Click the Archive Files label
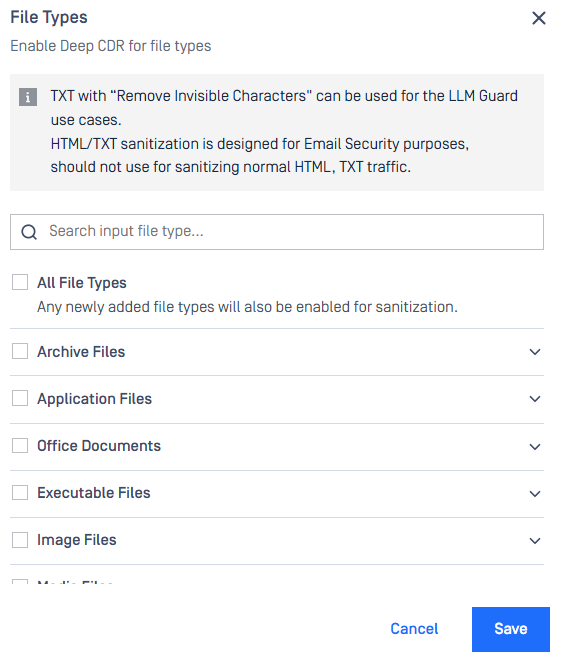Image resolution: width=562 pixels, height=661 pixels. coord(81,352)
